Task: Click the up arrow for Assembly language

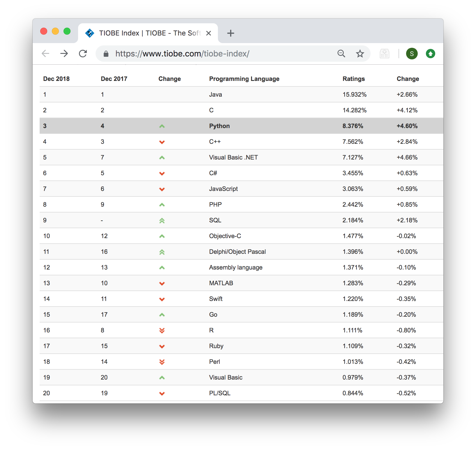Action: tap(162, 268)
